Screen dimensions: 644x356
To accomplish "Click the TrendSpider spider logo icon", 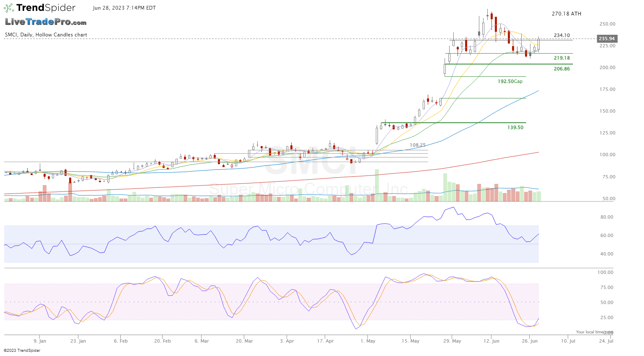I will 9,8.
